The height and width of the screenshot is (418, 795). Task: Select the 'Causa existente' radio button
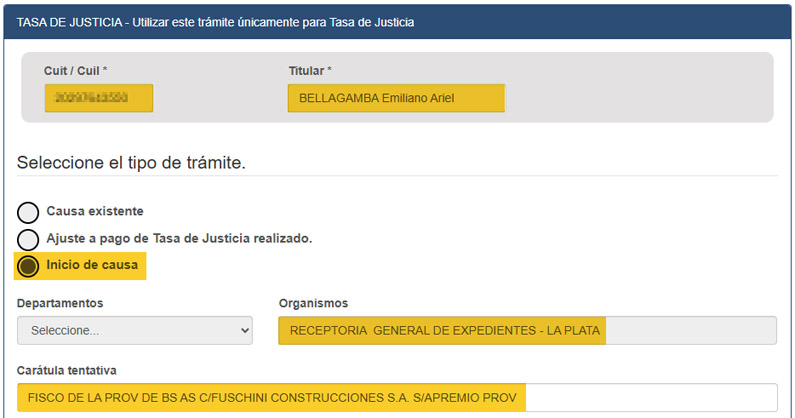[29, 212]
